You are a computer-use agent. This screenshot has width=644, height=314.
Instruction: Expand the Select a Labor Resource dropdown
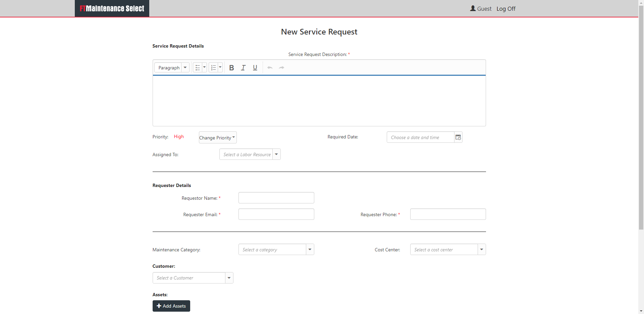[x=276, y=154]
